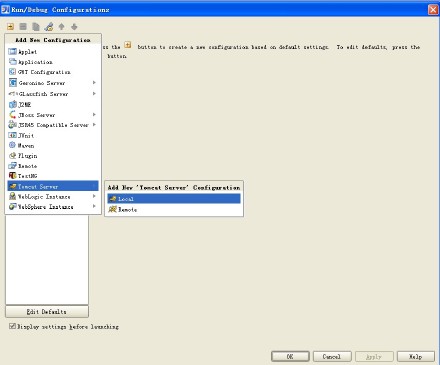The image size is (440, 365).
Task: Click the Edit Defaults button
Action: (47, 312)
